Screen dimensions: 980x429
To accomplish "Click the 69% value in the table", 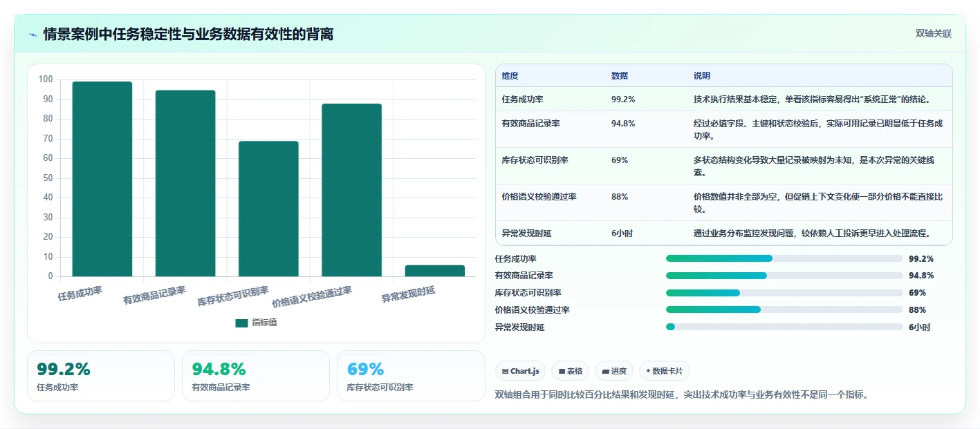I will tap(620, 160).
